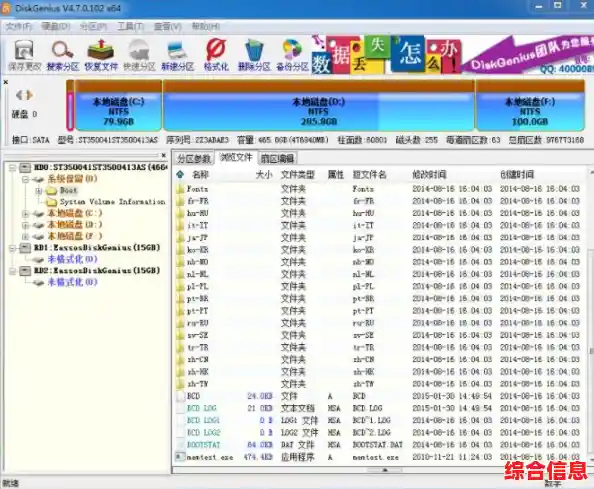Select the ru-RU folder row

pos(378,323)
